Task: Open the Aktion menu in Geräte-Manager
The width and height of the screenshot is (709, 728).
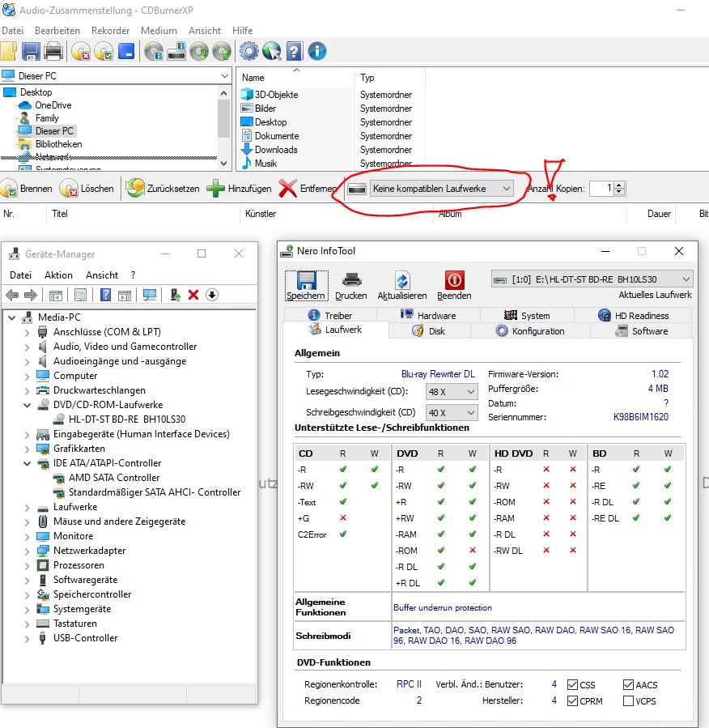Action: coord(58,275)
